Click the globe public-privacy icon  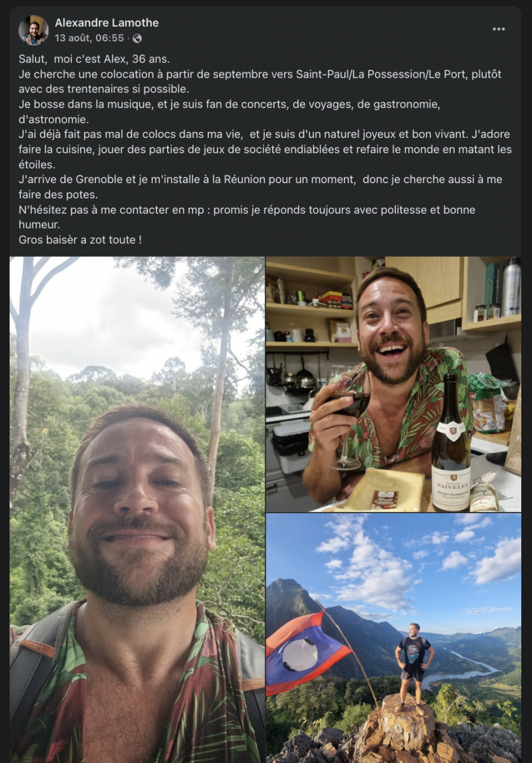tap(137, 39)
